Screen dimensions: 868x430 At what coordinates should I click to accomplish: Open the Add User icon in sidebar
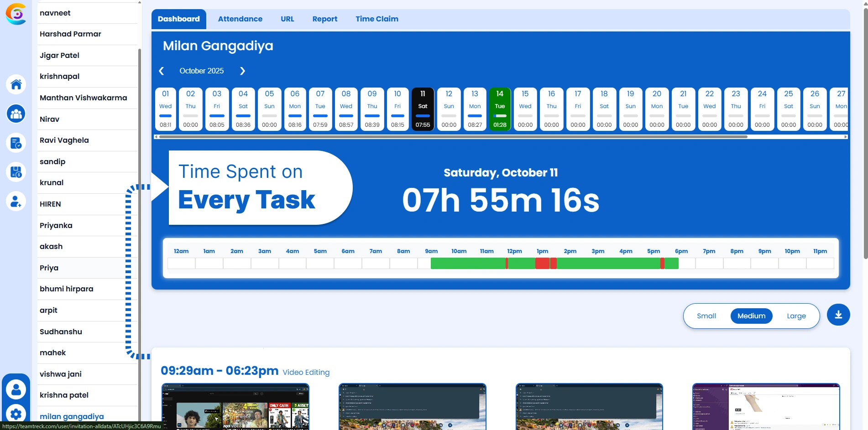point(16,201)
